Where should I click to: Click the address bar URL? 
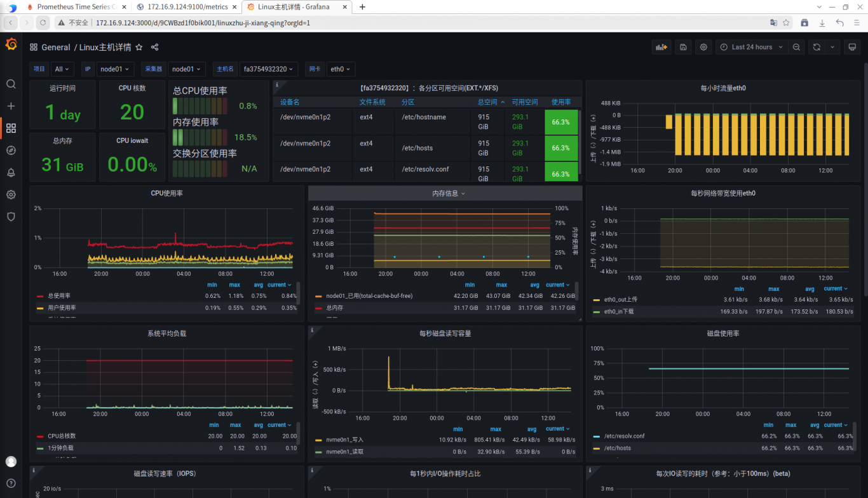click(x=203, y=22)
